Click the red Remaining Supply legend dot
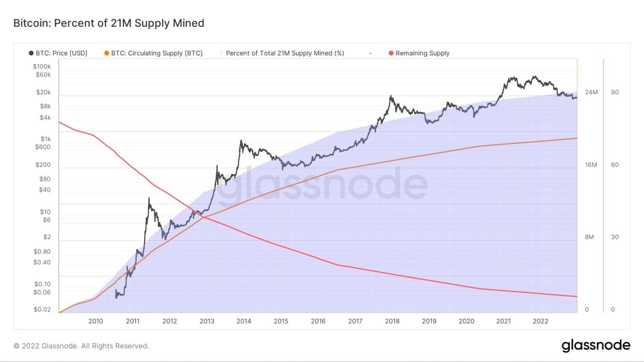 (391, 53)
